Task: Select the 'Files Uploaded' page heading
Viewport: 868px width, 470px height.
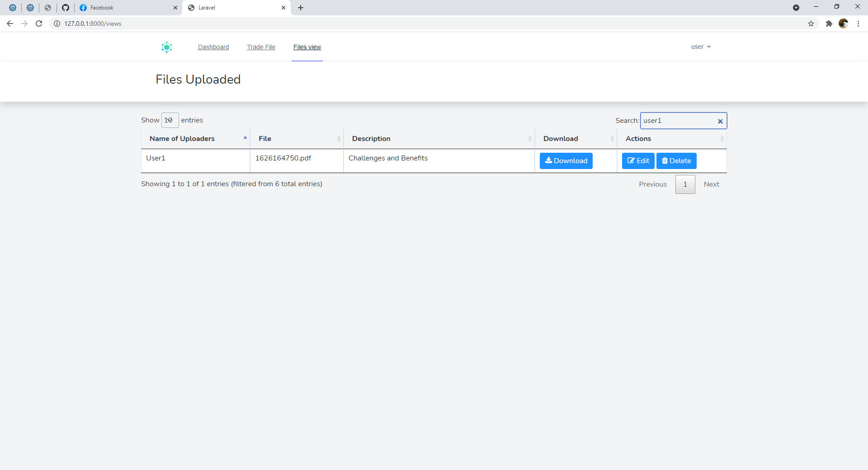Action: coord(198,80)
